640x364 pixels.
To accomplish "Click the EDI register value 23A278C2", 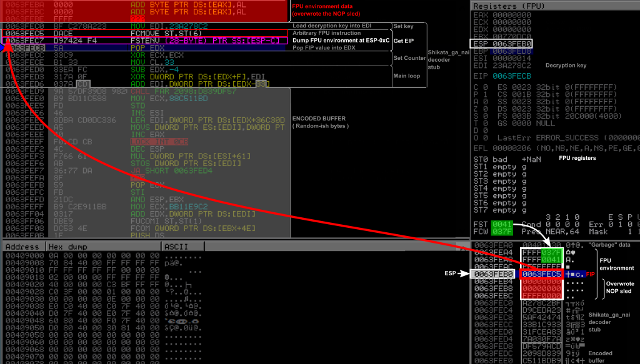I will [512, 66].
